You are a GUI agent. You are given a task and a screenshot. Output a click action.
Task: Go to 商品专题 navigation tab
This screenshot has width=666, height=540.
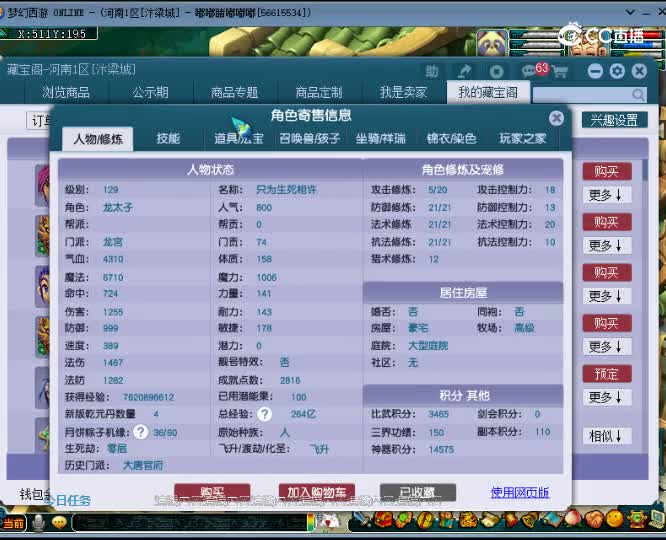(x=234, y=93)
